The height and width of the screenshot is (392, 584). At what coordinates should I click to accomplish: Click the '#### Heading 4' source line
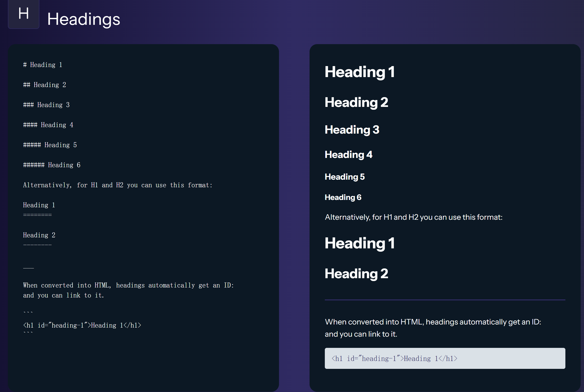pyautogui.click(x=48, y=125)
